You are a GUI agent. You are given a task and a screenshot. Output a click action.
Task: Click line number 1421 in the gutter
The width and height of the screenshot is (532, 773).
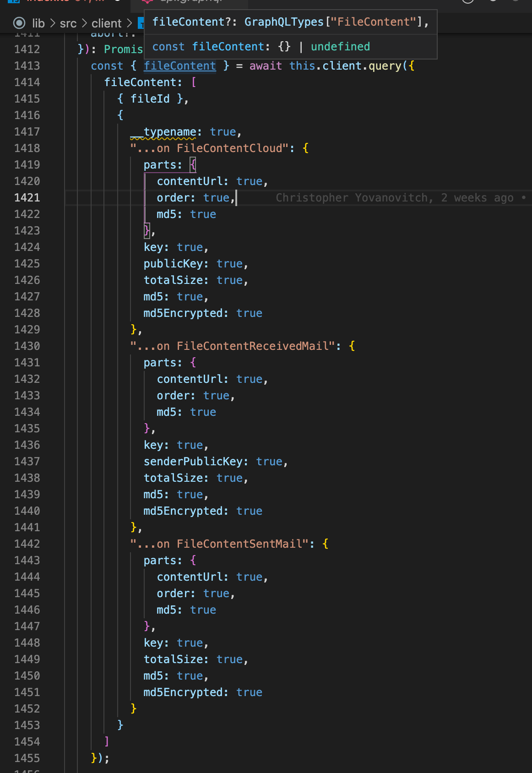pos(27,198)
